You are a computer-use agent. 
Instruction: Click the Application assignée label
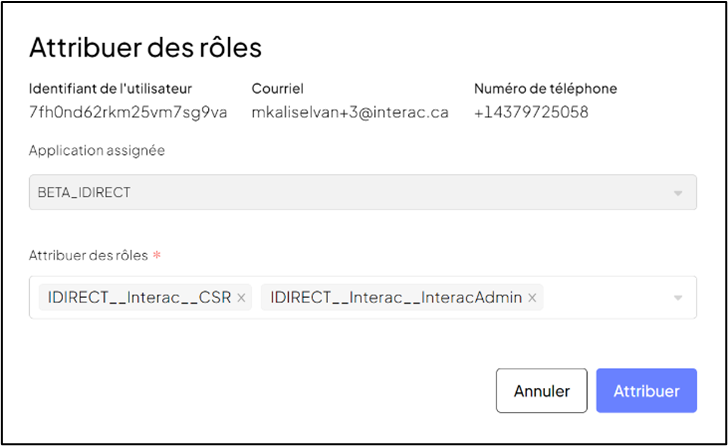pyautogui.click(x=97, y=150)
